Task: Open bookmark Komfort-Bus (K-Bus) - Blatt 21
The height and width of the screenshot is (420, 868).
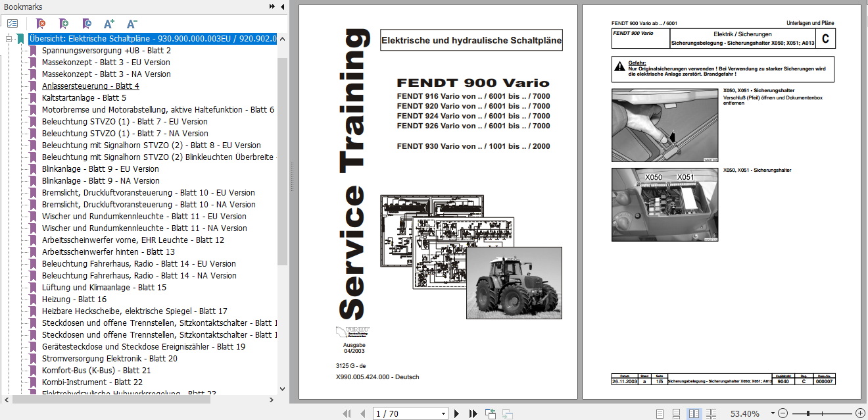Action: tap(97, 370)
